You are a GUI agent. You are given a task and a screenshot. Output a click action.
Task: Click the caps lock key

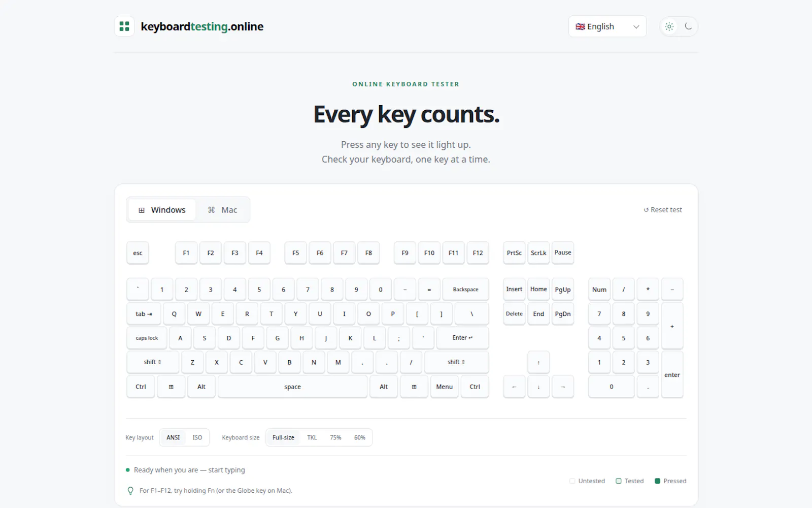coord(147,338)
